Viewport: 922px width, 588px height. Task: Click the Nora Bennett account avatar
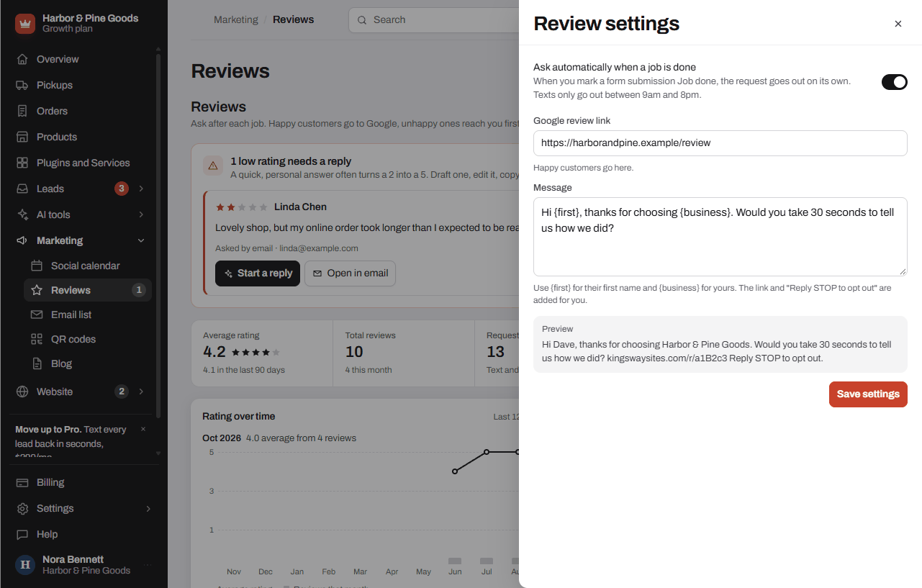point(25,565)
